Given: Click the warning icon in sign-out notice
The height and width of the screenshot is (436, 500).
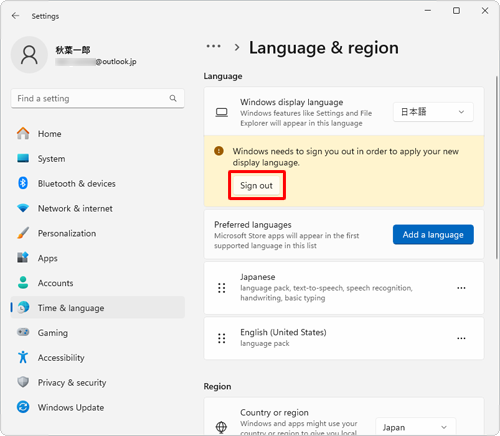Looking at the screenshot, I should tap(219, 151).
